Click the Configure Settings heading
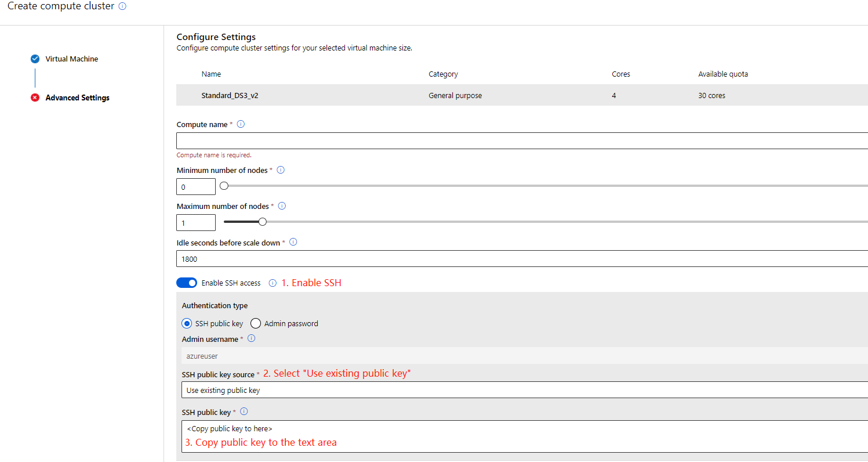 click(x=216, y=37)
